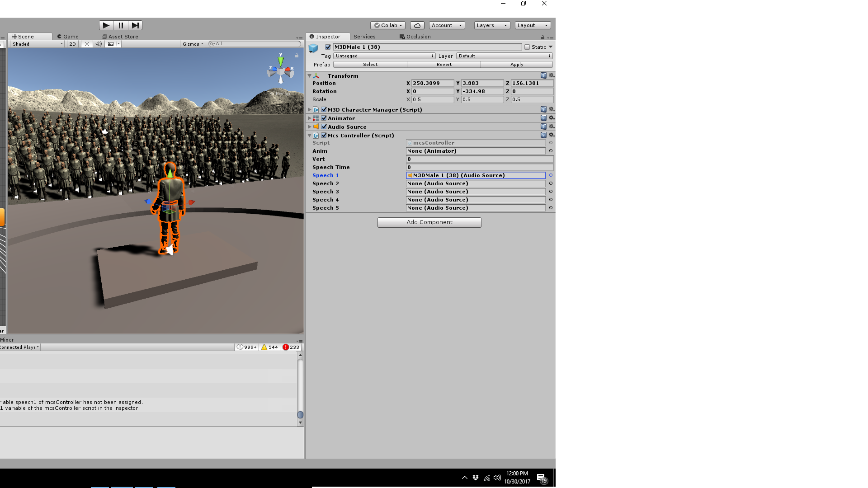
Task: Open Animator component help icon
Action: (543, 118)
